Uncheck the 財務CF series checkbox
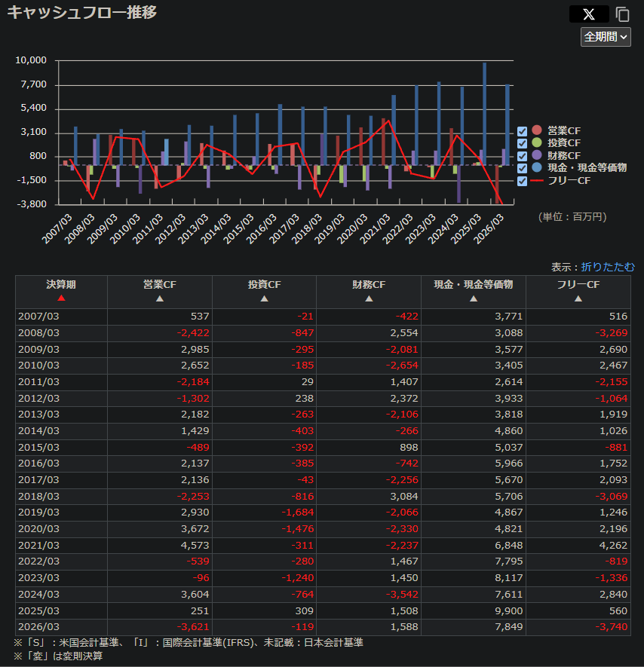The image size is (644, 667). click(522, 156)
